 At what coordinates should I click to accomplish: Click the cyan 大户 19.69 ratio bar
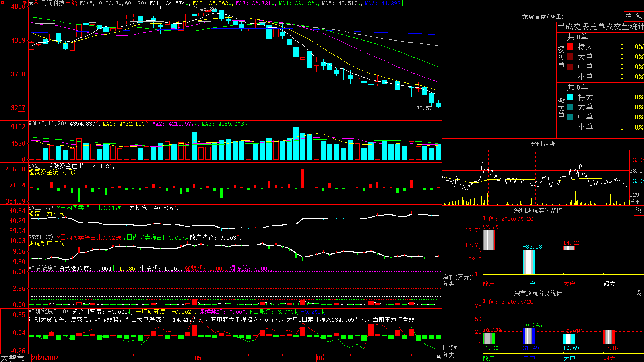click(569, 339)
